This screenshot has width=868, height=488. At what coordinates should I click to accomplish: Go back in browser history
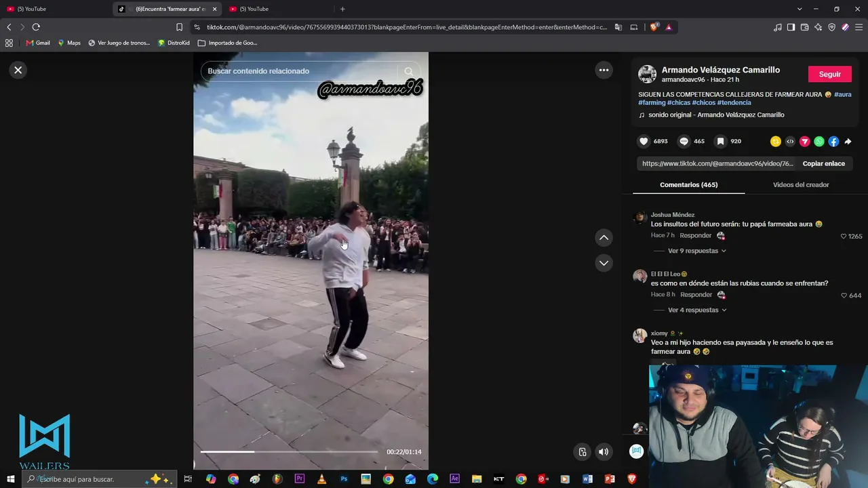coord(9,27)
